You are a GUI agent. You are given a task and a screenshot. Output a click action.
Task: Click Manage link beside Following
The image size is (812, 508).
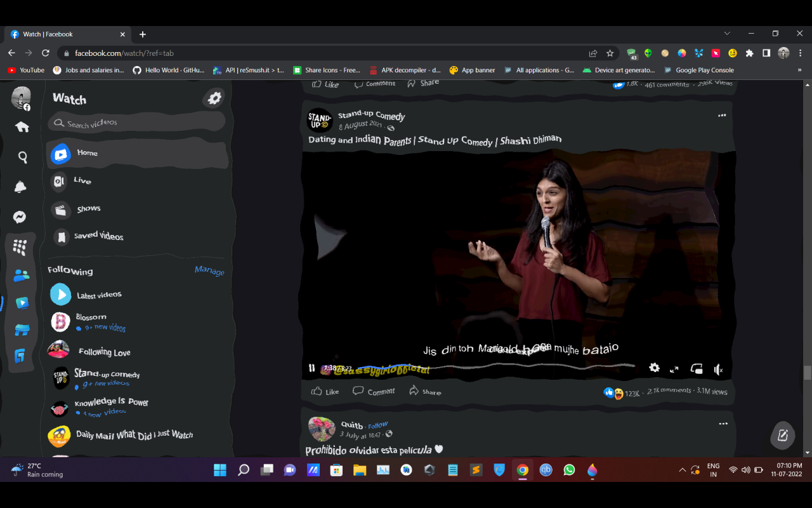(209, 271)
